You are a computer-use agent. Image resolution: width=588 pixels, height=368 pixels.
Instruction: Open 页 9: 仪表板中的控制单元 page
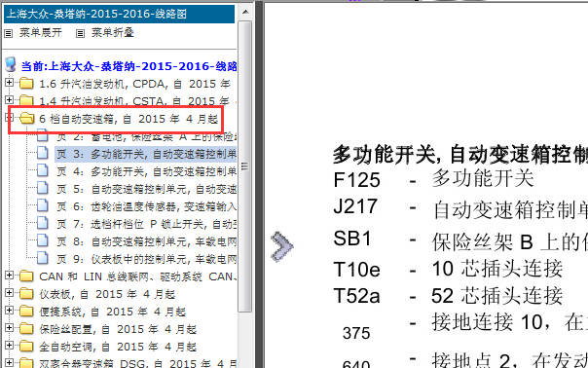(146, 259)
